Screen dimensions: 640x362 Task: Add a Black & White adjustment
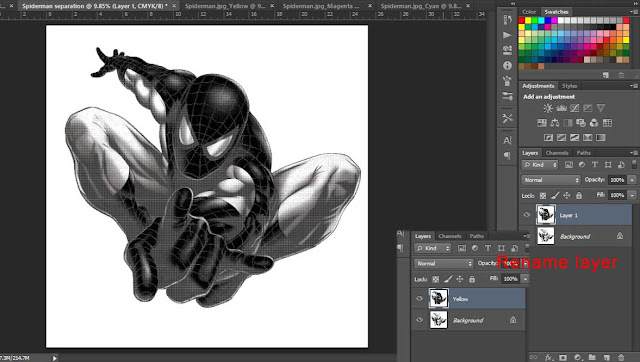[x=568, y=123]
